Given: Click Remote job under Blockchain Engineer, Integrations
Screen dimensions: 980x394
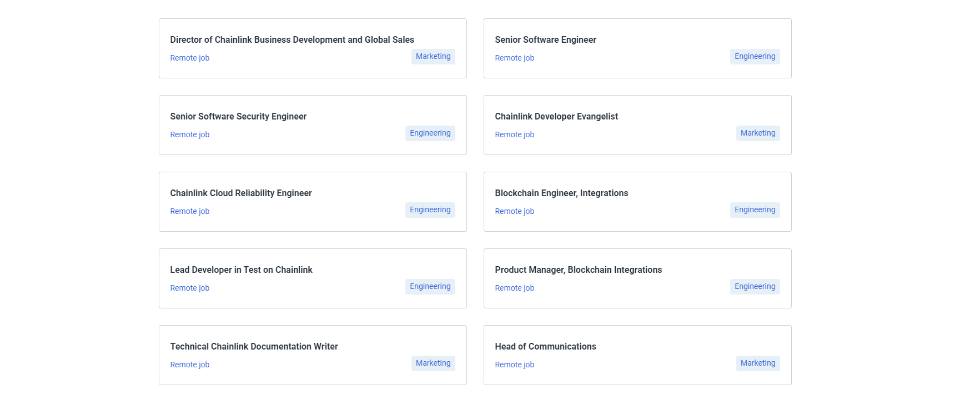Looking at the screenshot, I should pos(514,211).
